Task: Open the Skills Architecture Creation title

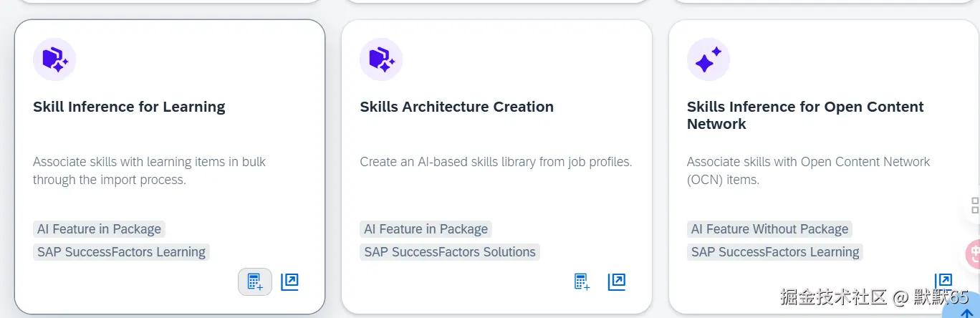Action: pyautogui.click(x=456, y=107)
